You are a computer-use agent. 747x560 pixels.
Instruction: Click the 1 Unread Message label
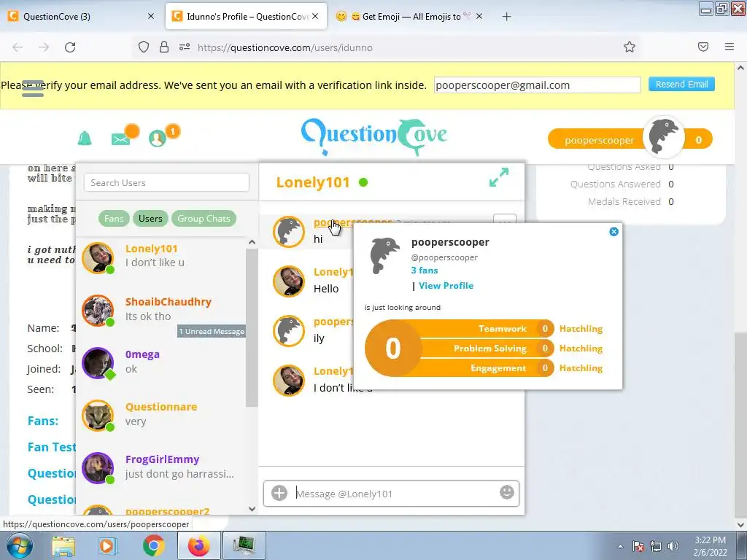coord(212,332)
